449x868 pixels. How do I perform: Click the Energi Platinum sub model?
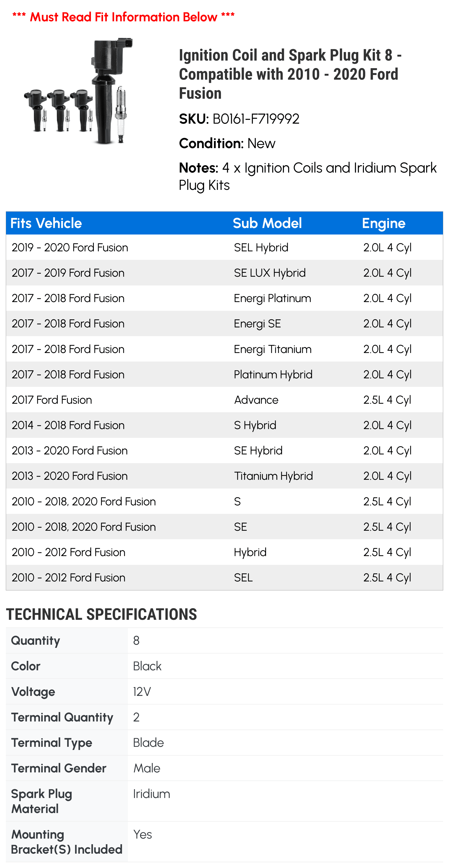coord(272,298)
